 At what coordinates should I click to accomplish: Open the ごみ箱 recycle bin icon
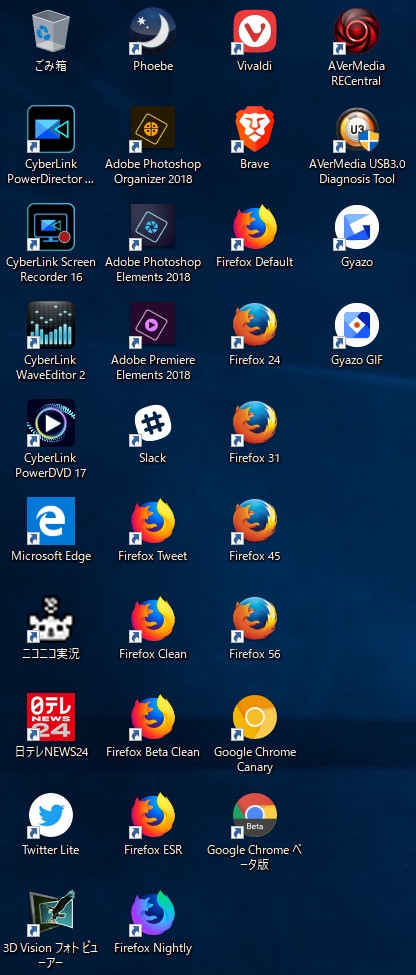click(x=51, y=31)
